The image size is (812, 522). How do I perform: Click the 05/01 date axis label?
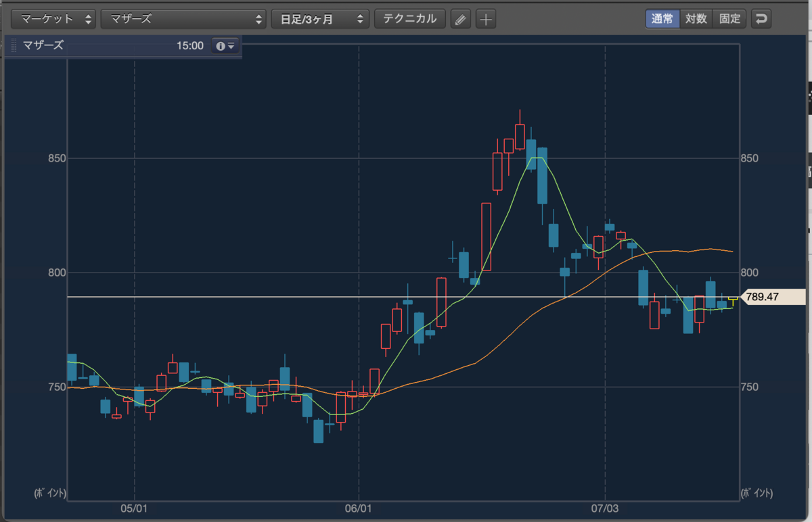point(134,507)
